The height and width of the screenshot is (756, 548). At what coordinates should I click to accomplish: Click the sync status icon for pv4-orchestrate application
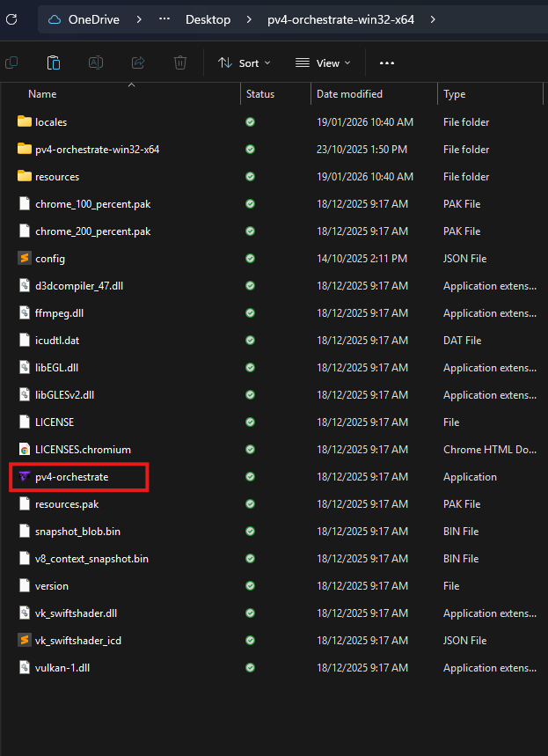250,477
